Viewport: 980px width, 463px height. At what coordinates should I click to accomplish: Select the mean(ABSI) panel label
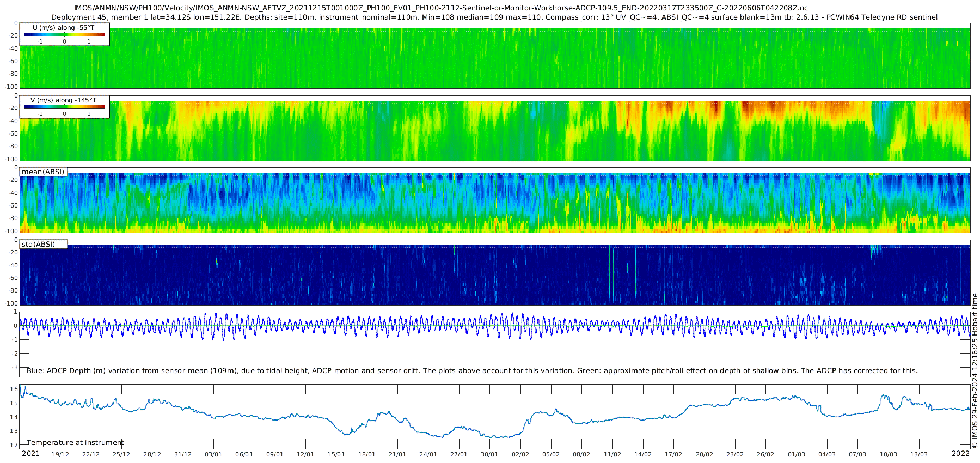(43, 172)
